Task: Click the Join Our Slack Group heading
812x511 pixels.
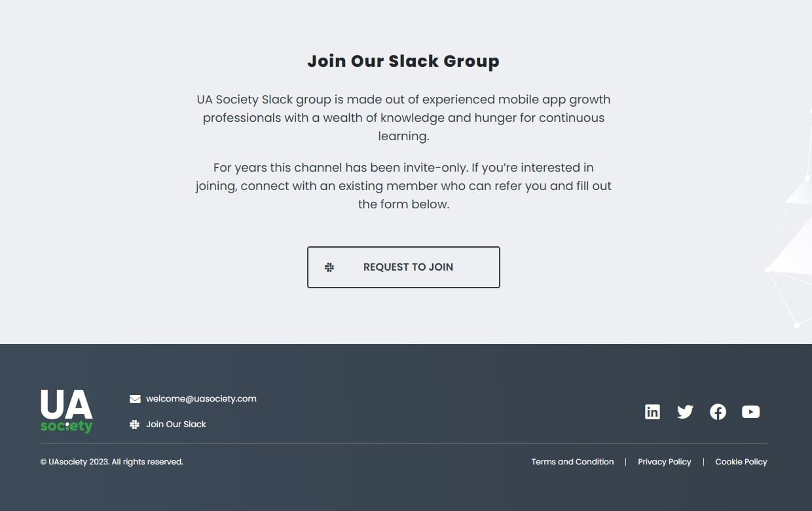Action: pos(403,61)
